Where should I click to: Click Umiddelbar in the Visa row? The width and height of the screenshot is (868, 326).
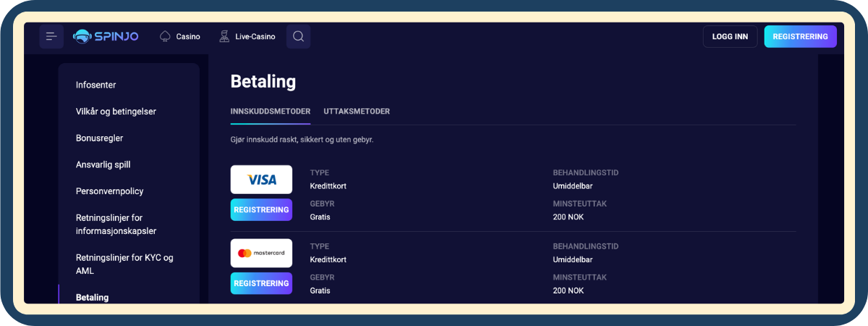573,186
